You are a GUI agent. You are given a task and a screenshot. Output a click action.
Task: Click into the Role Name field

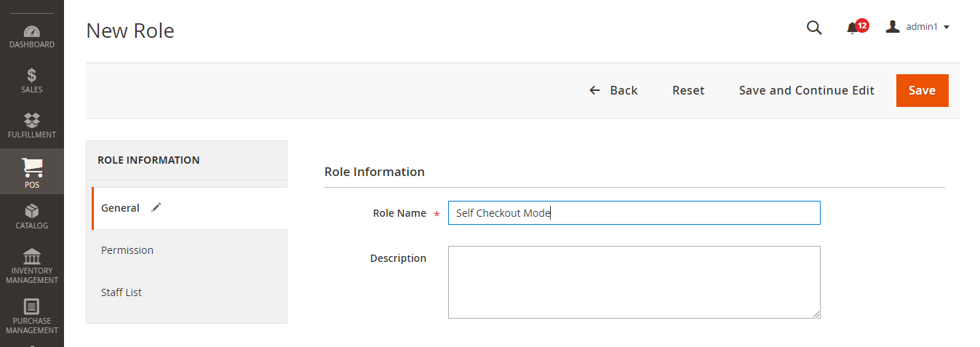pyautogui.click(x=634, y=213)
